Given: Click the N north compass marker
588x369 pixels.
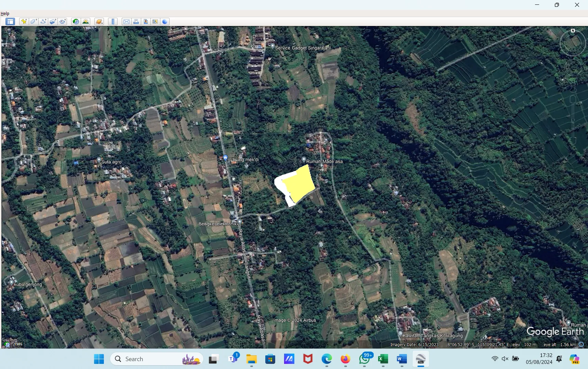Looking at the screenshot, I should (573, 31).
